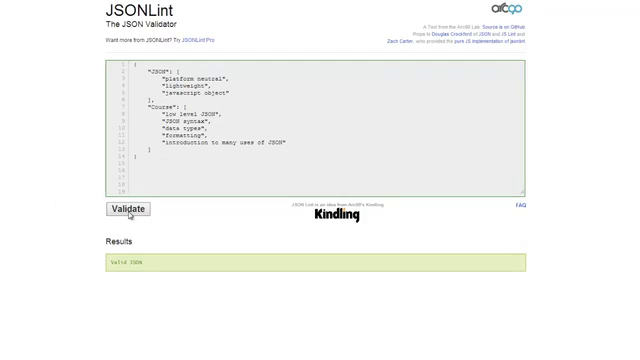
Task: Click The JSON Validator subtitle
Action: pyautogui.click(x=141, y=24)
